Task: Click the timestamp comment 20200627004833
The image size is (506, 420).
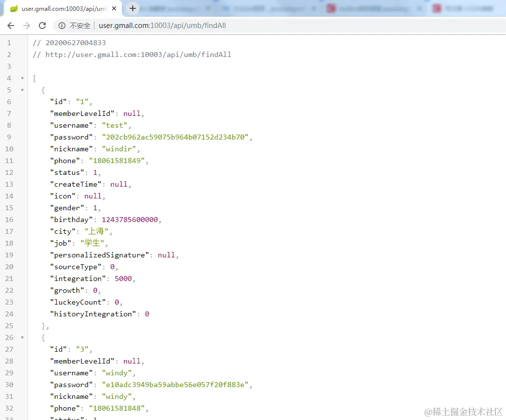Action: [76, 43]
